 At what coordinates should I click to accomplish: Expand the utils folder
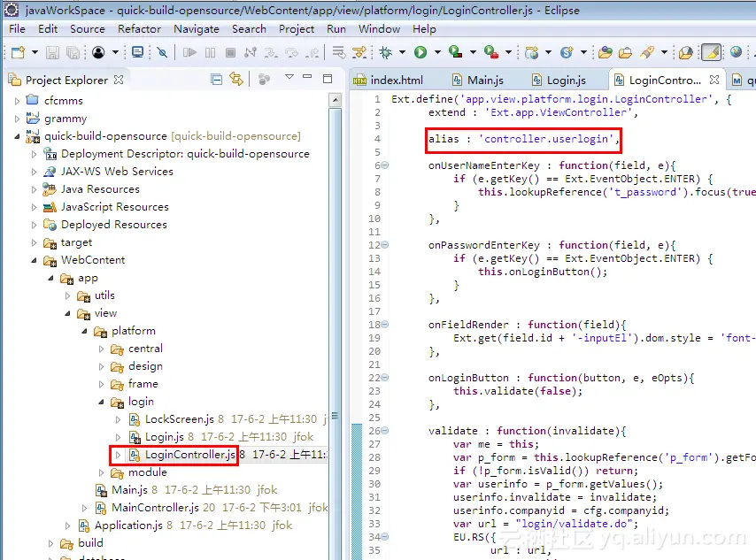[67, 295]
